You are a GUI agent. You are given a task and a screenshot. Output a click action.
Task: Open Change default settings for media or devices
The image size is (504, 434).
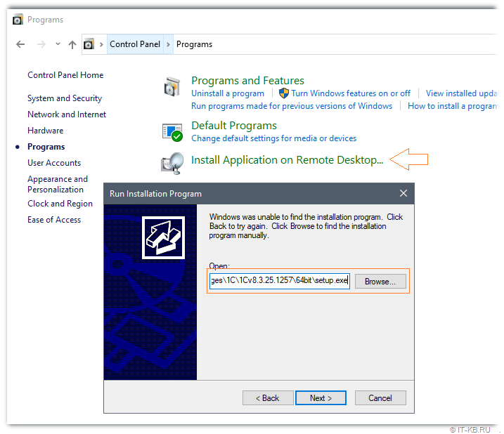click(x=274, y=138)
